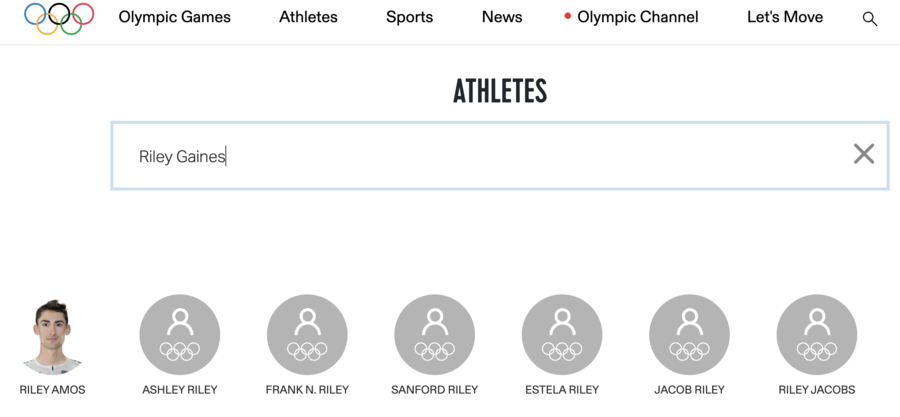The image size is (900, 417).
Task: Open the RILEY AMOS name link
Action: (x=52, y=390)
